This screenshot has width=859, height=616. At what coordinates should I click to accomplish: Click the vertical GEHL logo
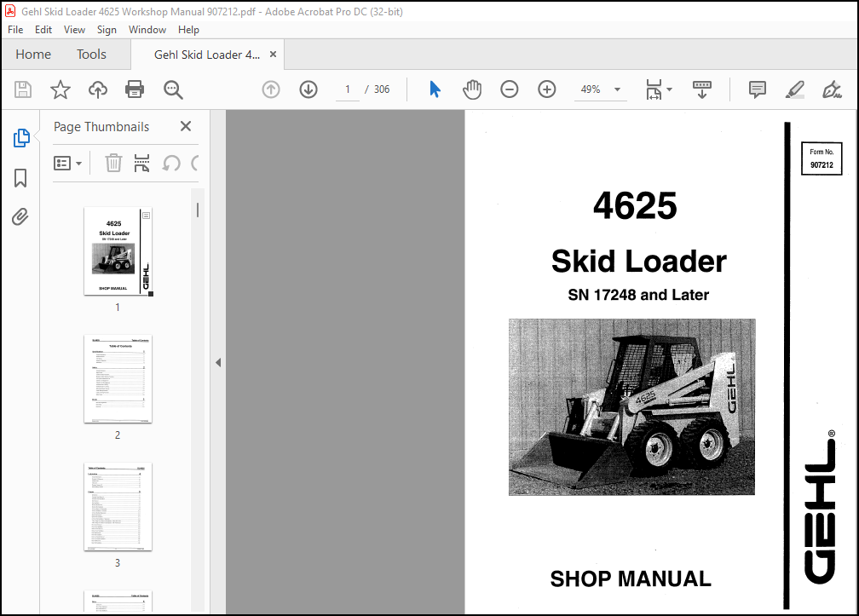pyautogui.click(x=820, y=508)
